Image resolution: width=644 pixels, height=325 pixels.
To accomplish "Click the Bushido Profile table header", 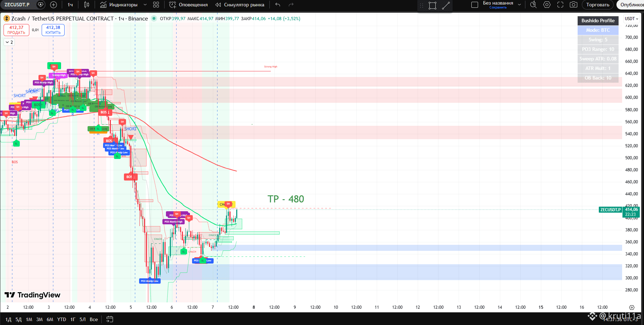I will pos(598,20).
